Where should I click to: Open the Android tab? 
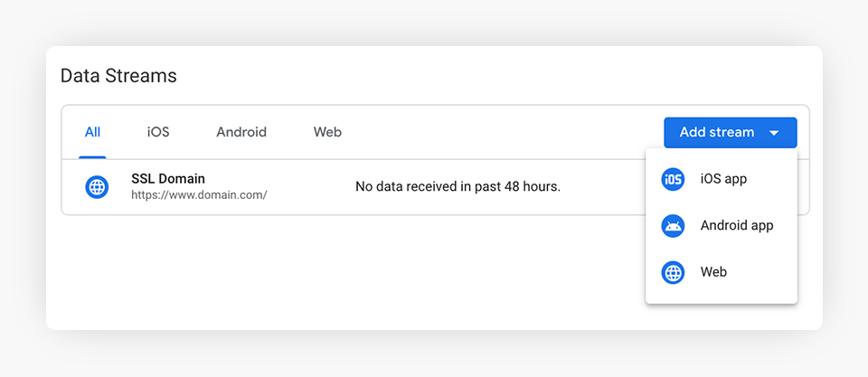tap(241, 132)
